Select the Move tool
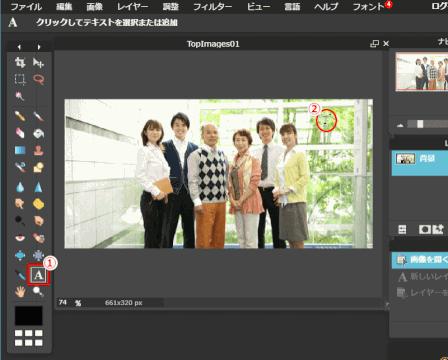This screenshot has height=360, width=448. click(38, 62)
